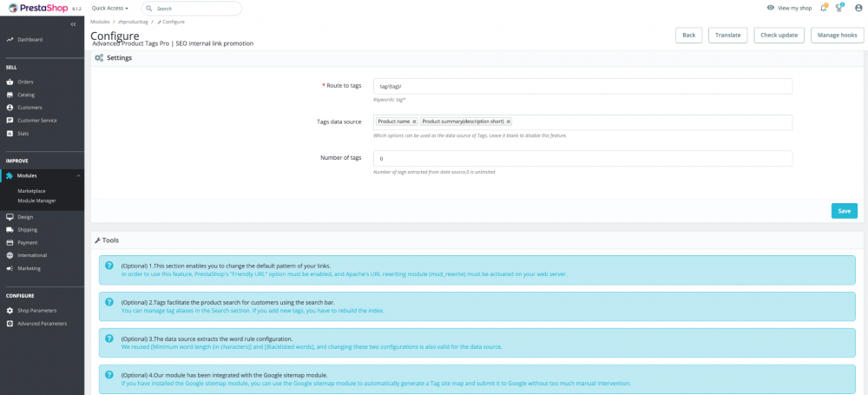Click the Orders basket icon
Viewport: 868px width, 395px height.
pyautogui.click(x=10, y=82)
